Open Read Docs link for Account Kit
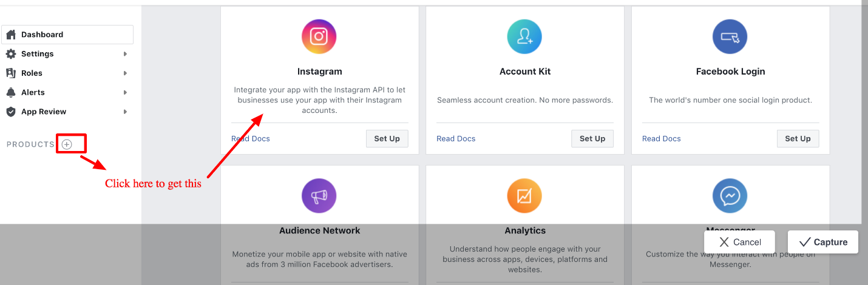Screen dimensions: 868x285 click(x=456, y=139)
